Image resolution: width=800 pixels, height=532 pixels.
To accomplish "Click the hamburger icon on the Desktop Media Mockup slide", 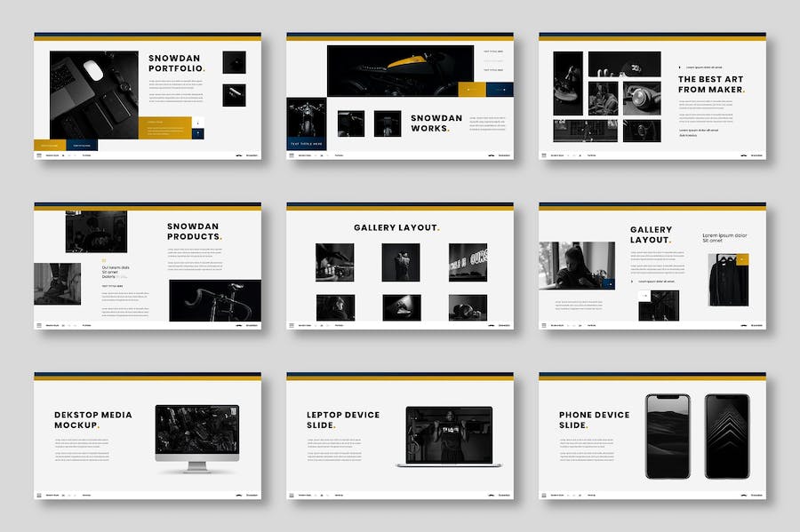I will tap(40, 495).
